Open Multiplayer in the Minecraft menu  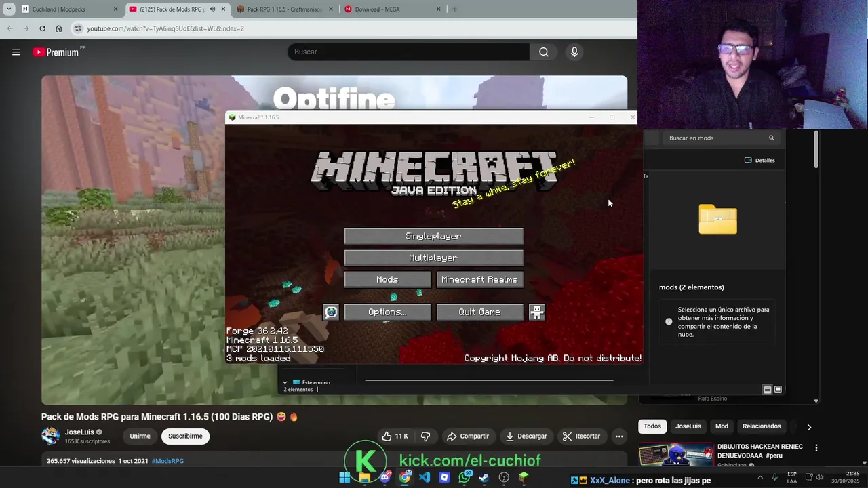[x=433, y=258]
